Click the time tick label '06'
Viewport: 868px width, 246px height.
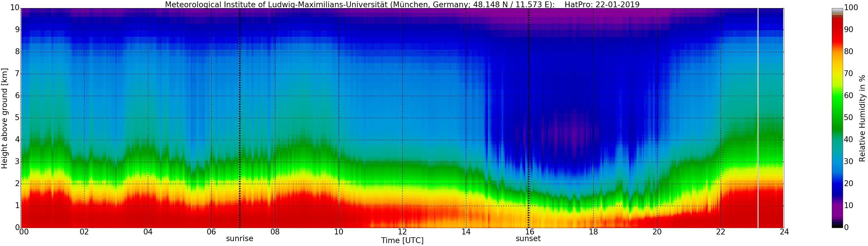click(x=211, y=232)
